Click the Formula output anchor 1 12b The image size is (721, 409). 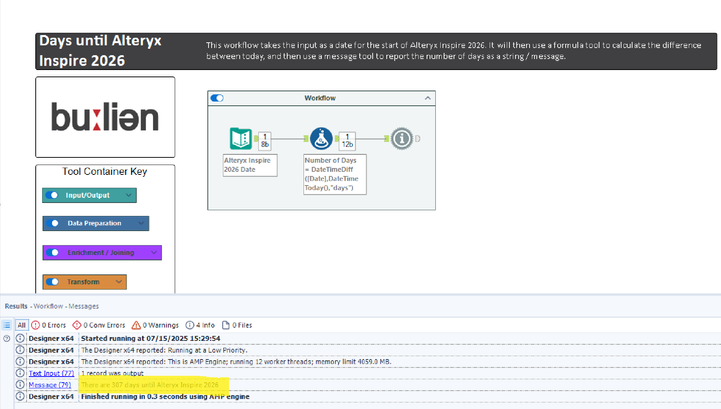click(x=347, y=140)
